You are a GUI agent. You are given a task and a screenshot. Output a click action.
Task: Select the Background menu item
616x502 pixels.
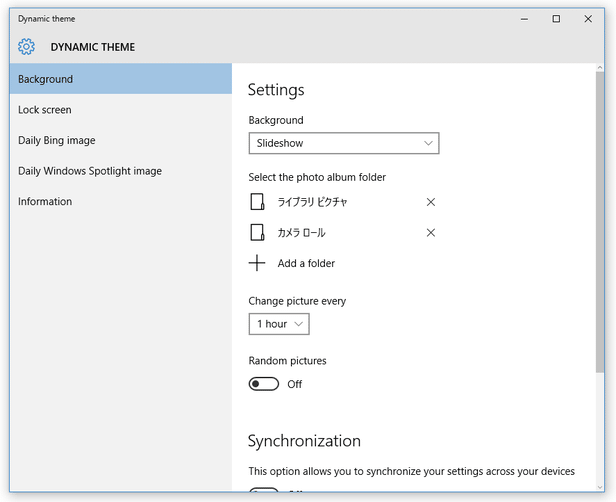click(x=121, y=79)
